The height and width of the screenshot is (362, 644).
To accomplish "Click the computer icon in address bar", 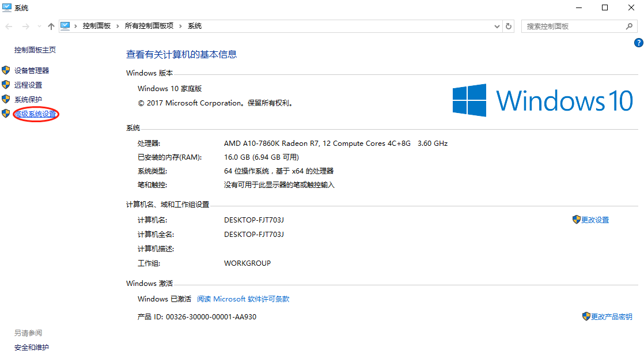I will (x=65, y=26).
